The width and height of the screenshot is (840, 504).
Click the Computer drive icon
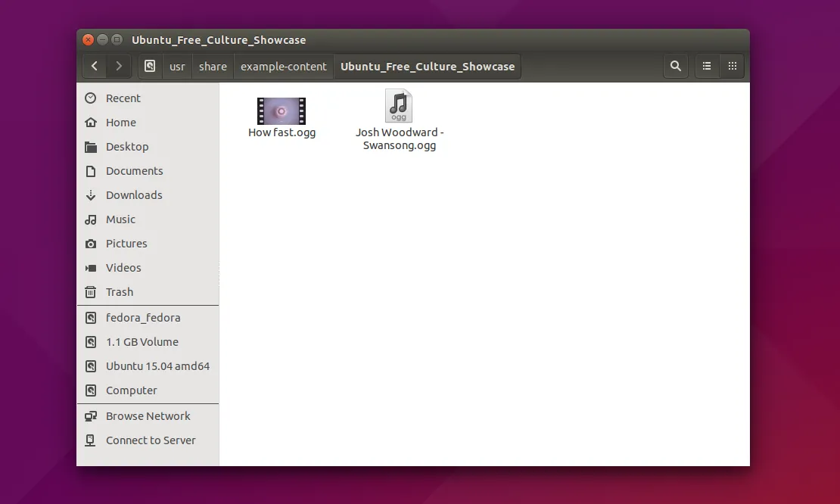point(91,390)
